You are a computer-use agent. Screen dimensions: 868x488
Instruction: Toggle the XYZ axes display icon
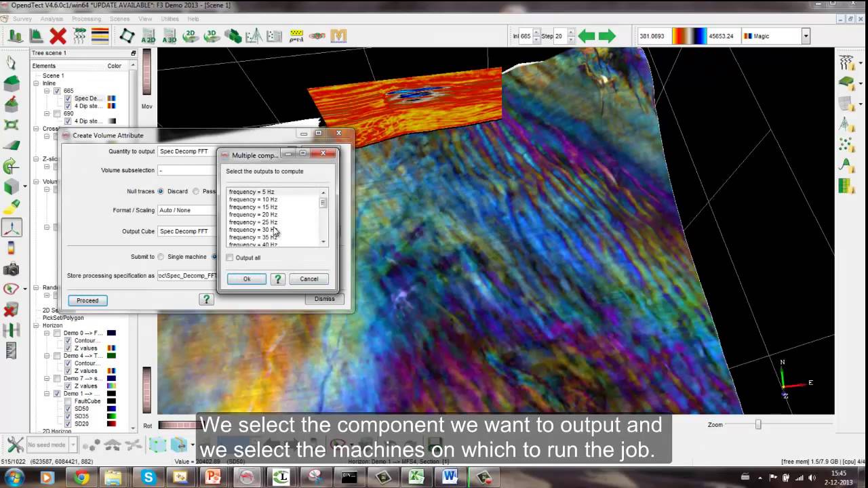[12, 228]
